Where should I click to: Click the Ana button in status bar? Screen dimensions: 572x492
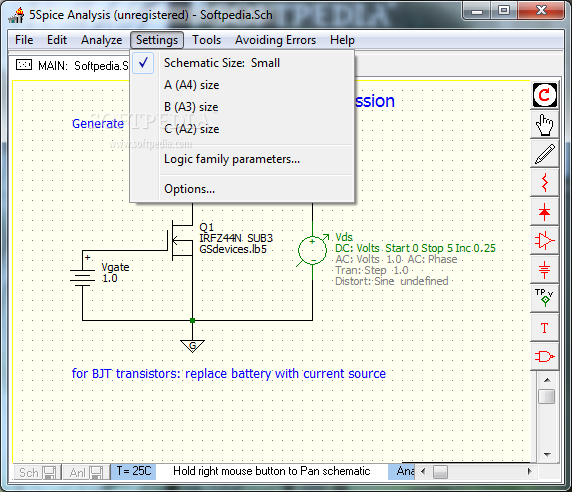click(x=402, y=471)
